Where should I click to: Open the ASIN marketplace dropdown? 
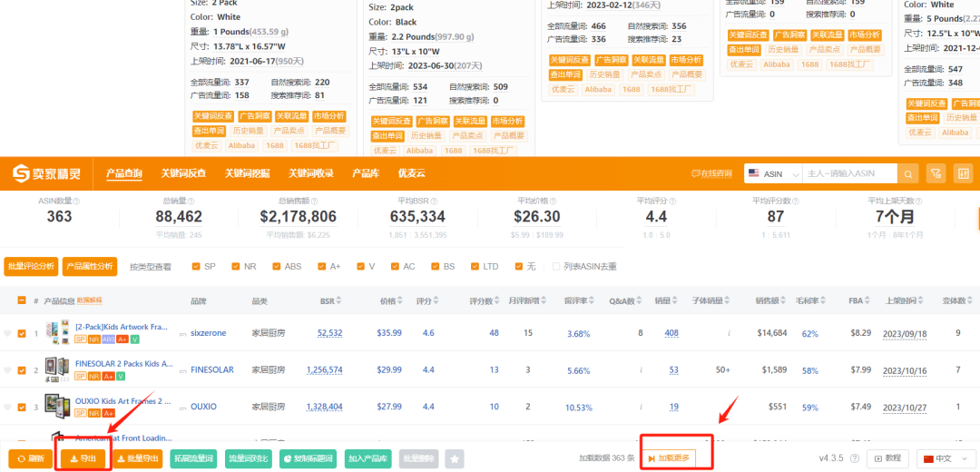[x=773, y=173]
